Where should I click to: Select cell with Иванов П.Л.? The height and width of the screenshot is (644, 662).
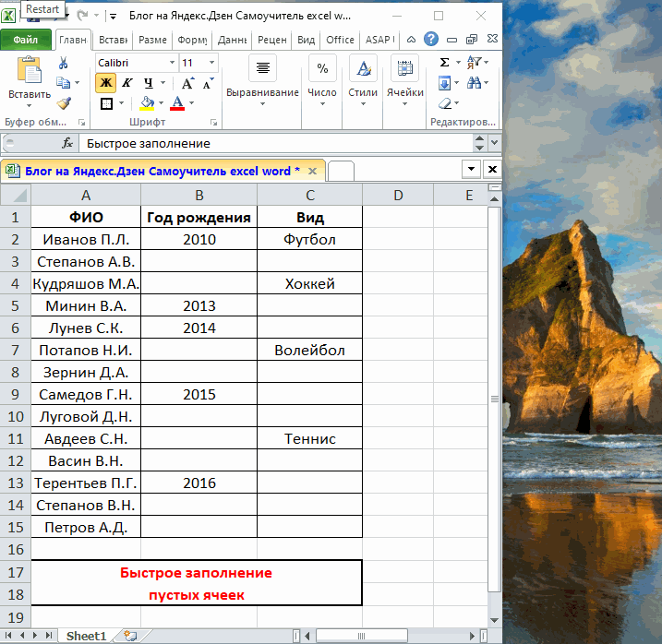click(86, 239)
